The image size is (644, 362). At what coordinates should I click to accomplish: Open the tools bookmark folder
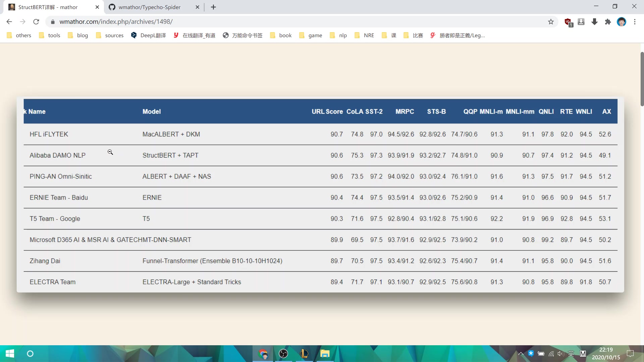(50, 36)
